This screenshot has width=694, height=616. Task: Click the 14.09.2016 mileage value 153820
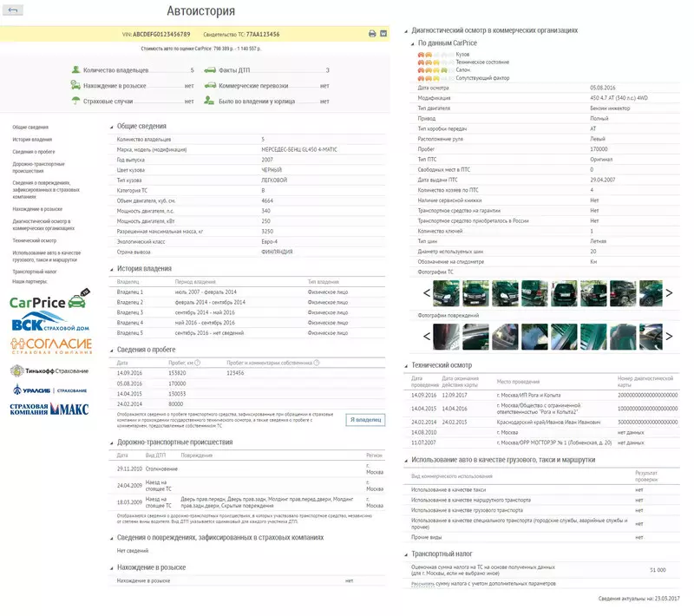click(177, 373)
